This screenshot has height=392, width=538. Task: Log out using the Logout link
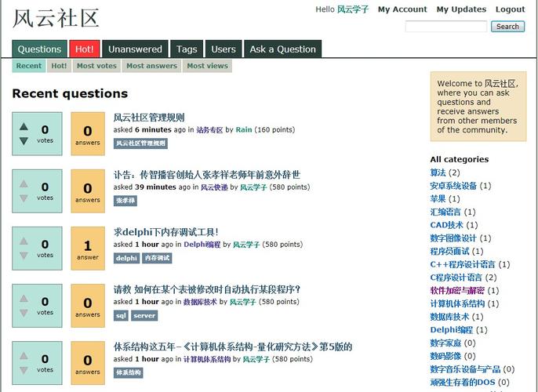pyautogui.click(x=510, y=9)
